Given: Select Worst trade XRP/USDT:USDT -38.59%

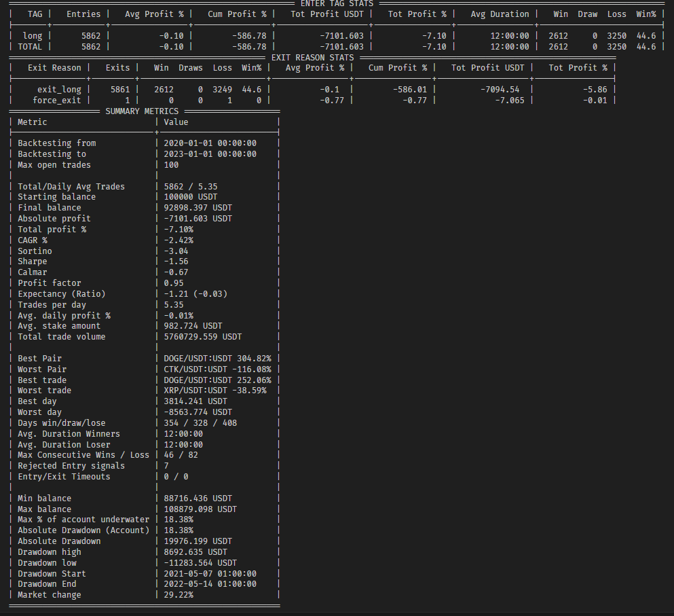Looking at the screenshot, I should [215, 391].
